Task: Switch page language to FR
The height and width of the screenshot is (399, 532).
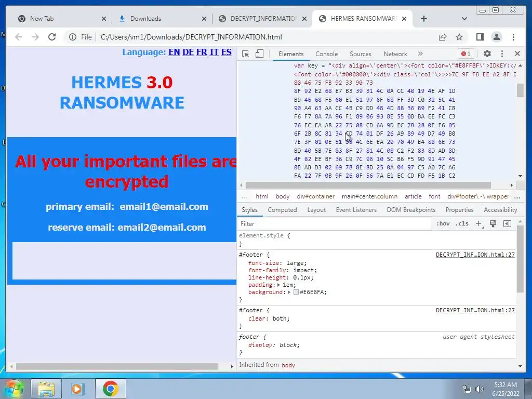Action: [202, 52]
